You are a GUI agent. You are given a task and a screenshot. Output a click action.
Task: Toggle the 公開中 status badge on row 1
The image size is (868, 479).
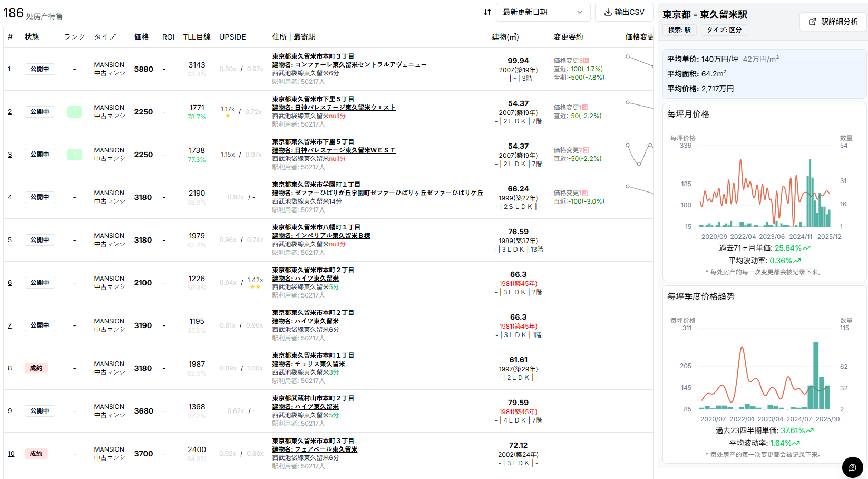(x=40, y=69)
